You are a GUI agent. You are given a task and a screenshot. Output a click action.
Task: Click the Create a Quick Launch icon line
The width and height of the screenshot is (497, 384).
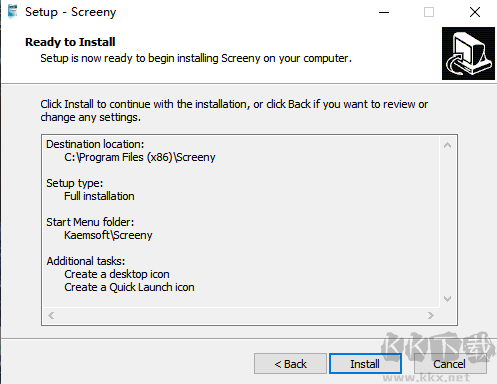[x=129, y=287]
